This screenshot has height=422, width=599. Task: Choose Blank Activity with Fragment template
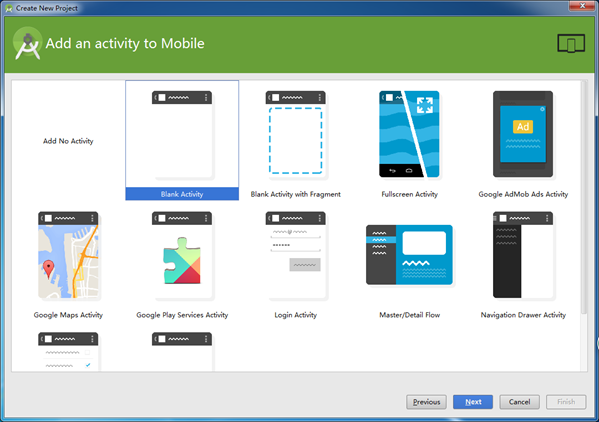click(296, 140)
